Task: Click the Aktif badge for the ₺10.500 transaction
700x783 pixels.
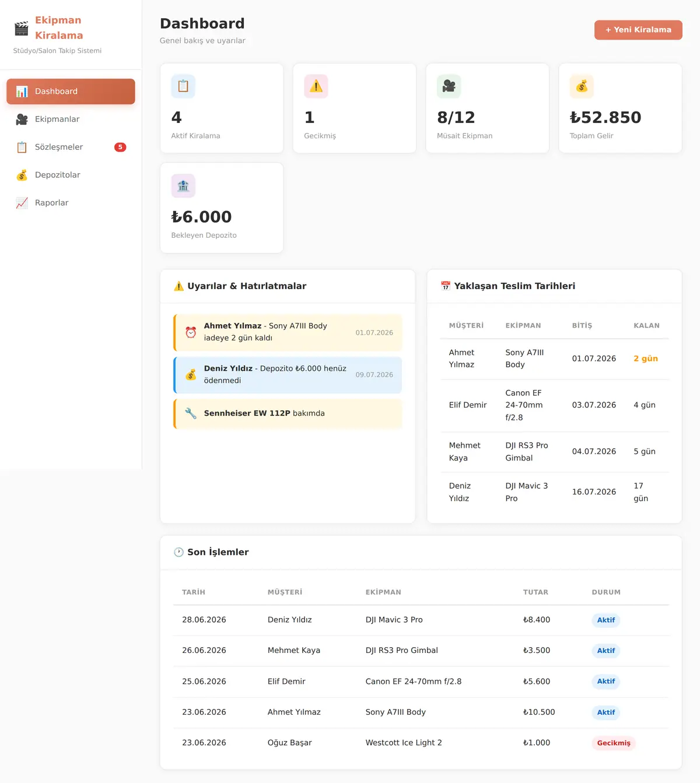Action: 605,712
